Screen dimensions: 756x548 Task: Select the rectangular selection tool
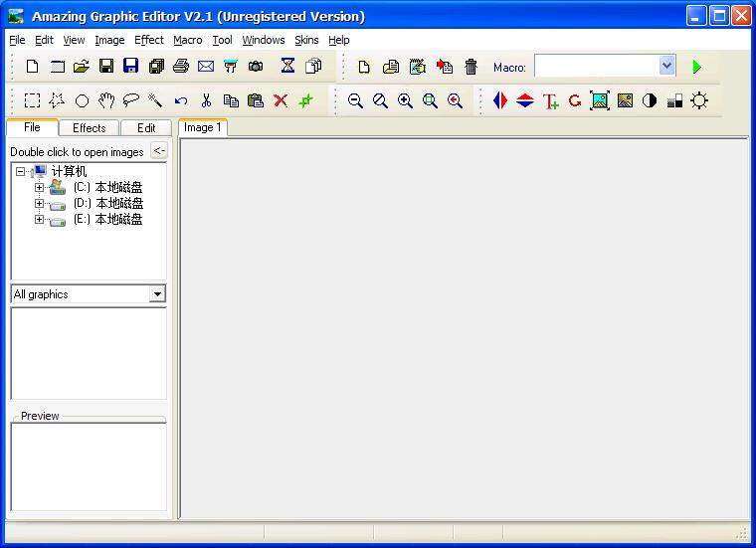[32, 100]
